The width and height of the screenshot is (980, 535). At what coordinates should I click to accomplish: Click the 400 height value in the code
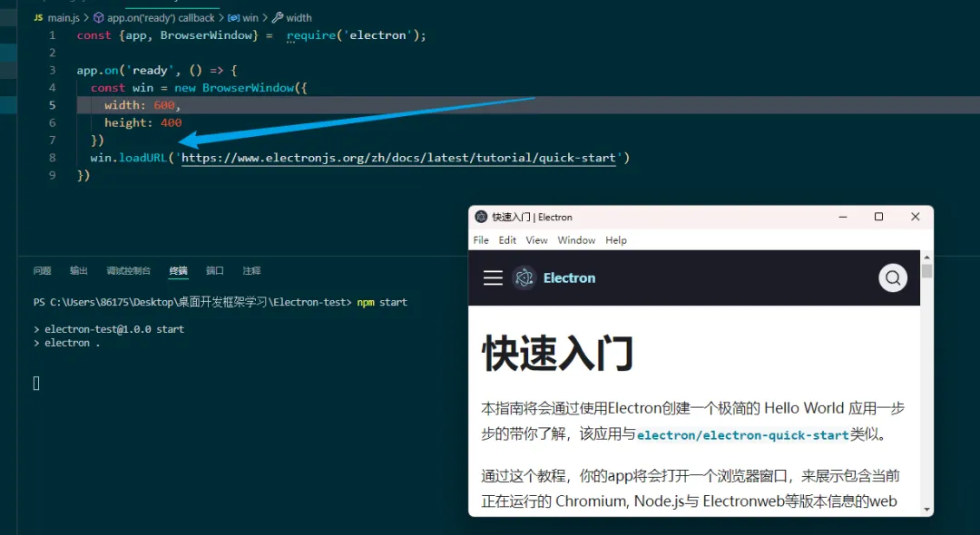[x=171, y=123]
